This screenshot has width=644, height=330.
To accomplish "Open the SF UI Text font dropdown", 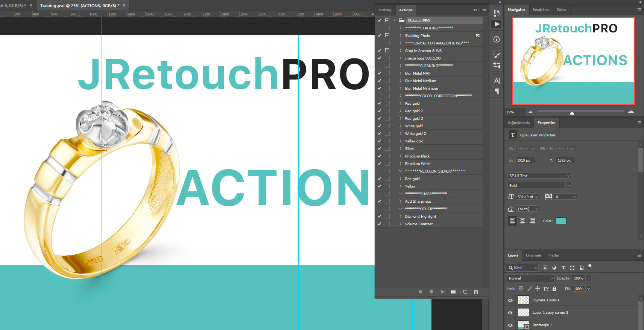I will click(x=568, y=176).
